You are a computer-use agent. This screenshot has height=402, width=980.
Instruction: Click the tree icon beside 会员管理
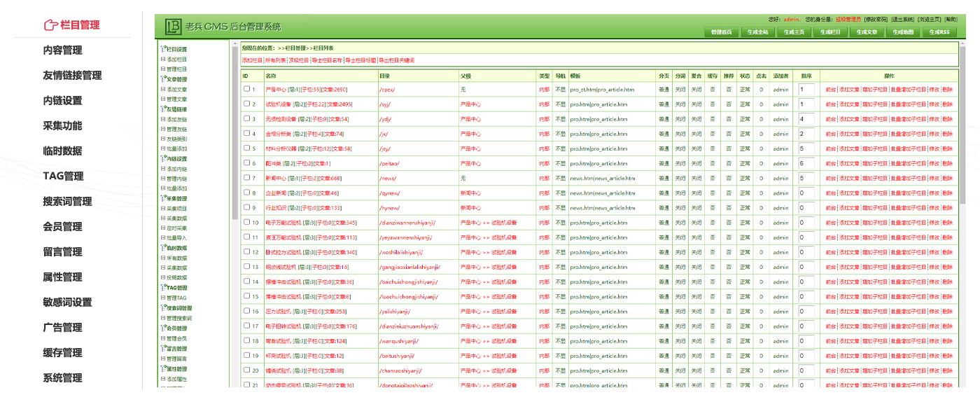pos(163,328)
